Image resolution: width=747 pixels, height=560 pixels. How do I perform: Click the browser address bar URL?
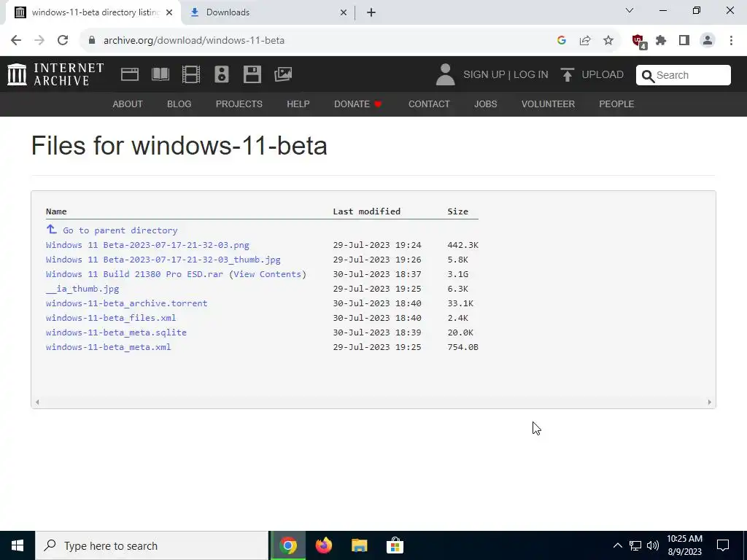tap(194, 40)
